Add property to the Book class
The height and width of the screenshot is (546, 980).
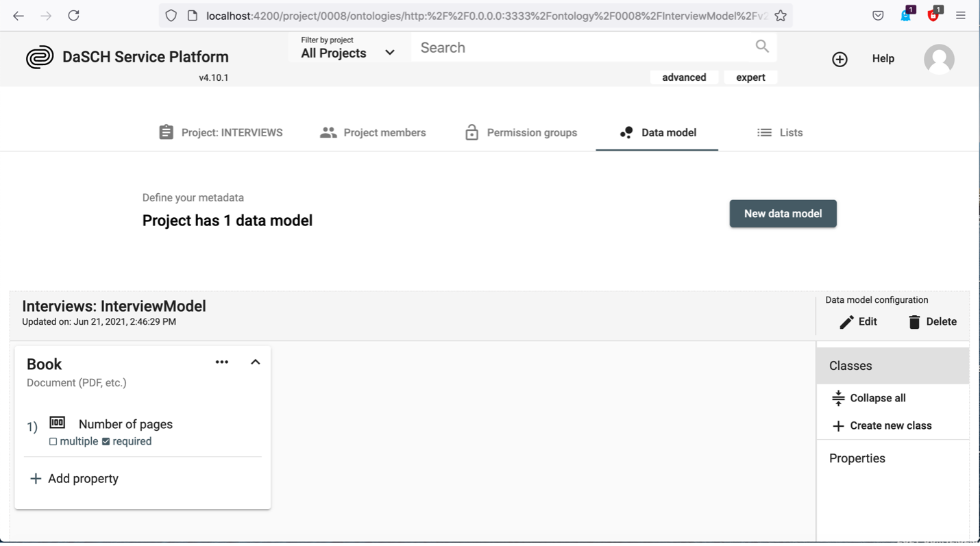coord(74,479)
